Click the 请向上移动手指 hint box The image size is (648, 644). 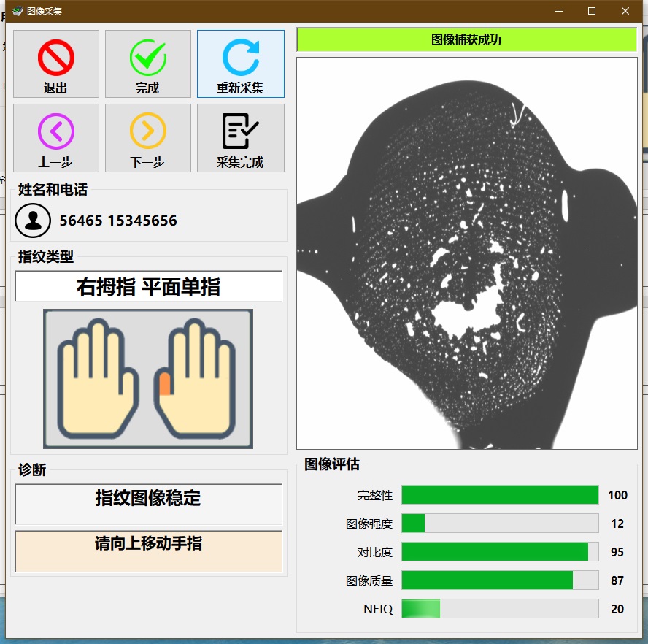(x=148, y=551)
